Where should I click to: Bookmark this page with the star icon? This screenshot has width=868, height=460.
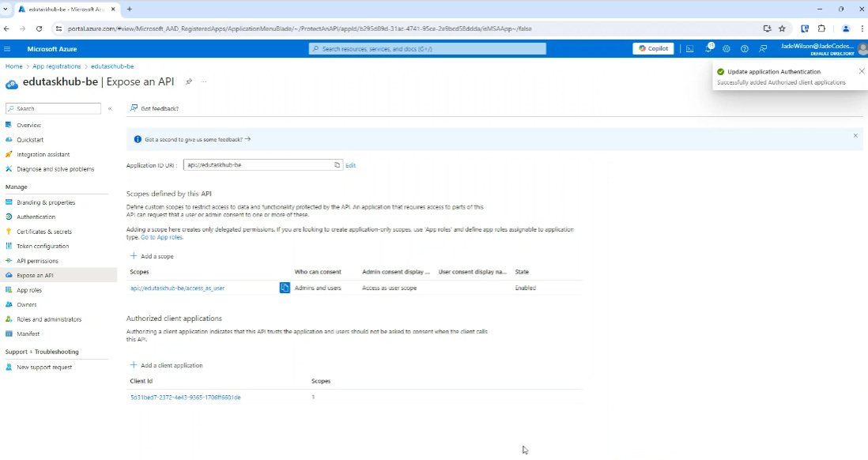pos(782,28)
